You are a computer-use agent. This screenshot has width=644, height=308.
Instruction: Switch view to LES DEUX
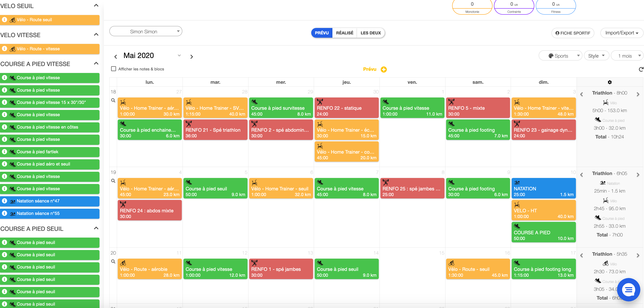coord(371,33)
